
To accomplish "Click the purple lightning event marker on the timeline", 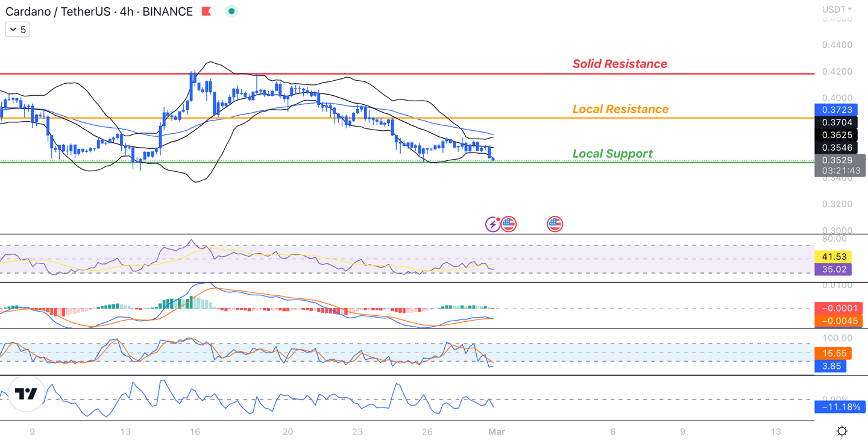I will 493,224.
